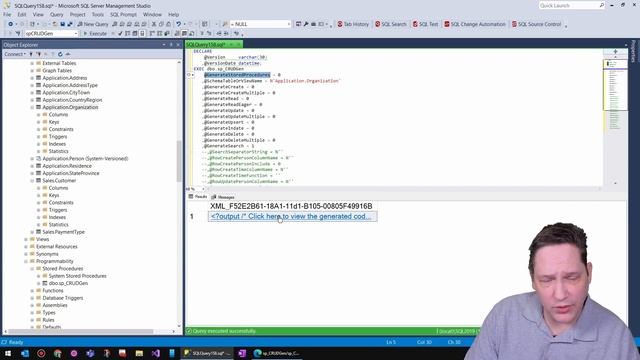Click the Save All icon
Viewport: 640px width, 360px height.
[70, 24]
